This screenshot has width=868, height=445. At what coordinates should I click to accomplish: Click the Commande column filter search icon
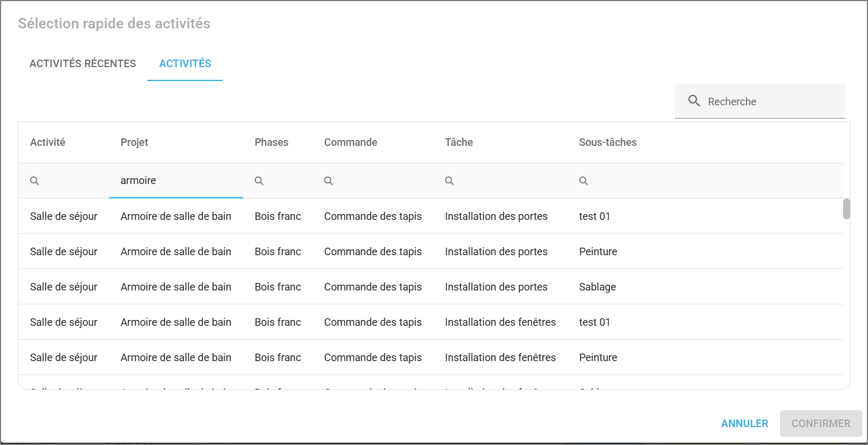(x=328, y=181)
